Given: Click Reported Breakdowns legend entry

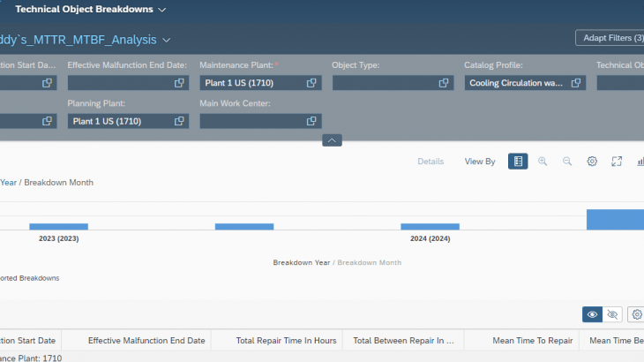Looking at the screenshot, I should (30, 278).
